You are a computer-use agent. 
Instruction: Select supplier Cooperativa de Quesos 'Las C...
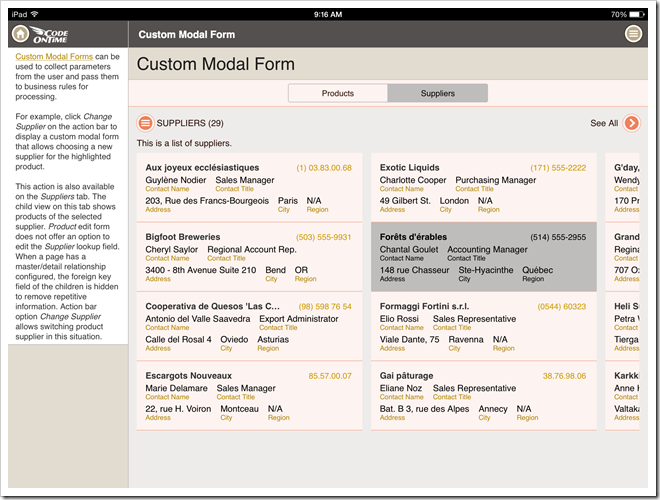coord(249,326)
